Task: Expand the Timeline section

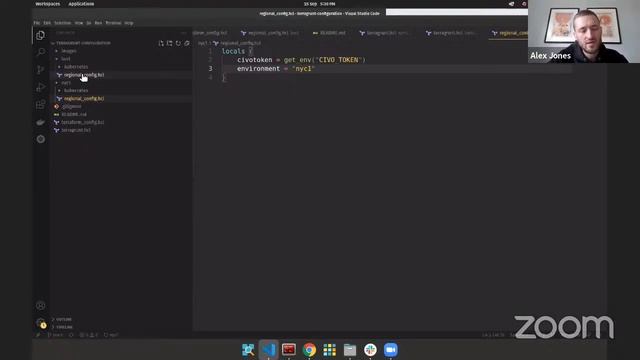Action: coord(64,327)
